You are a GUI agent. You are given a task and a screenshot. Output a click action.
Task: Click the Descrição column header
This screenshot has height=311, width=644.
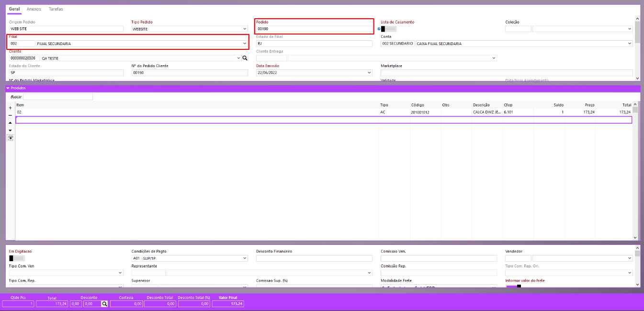coord(481,105)
